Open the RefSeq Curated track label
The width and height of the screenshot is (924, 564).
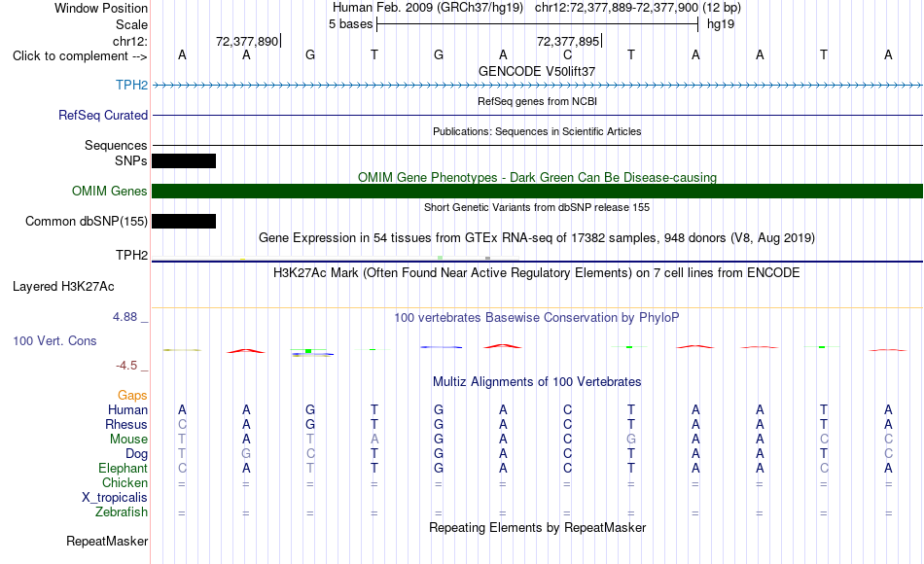pos(102,115)
